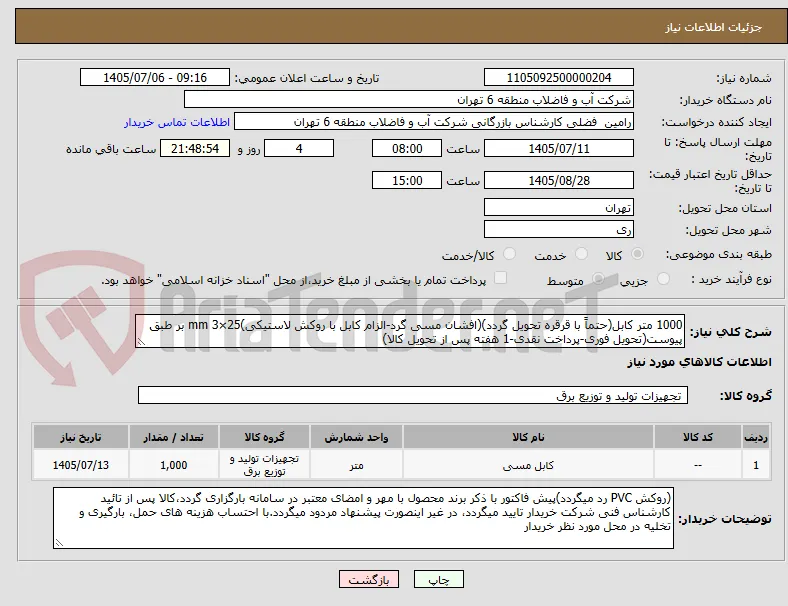The height and width of the screenshot is (606, 788).
Task: Click the announcement date field 1405/07/06 - 09:16
Action: click(155, 77)
